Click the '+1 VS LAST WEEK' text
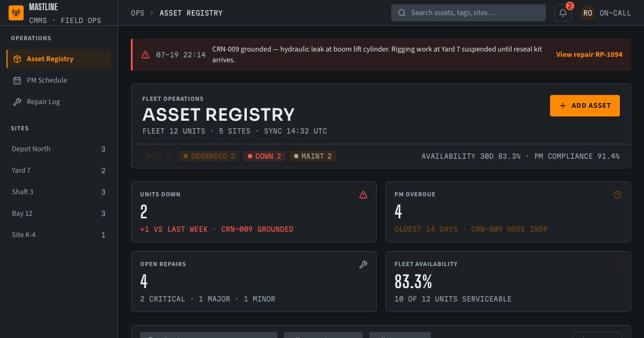The image size is (644, 338). point(174,229)
